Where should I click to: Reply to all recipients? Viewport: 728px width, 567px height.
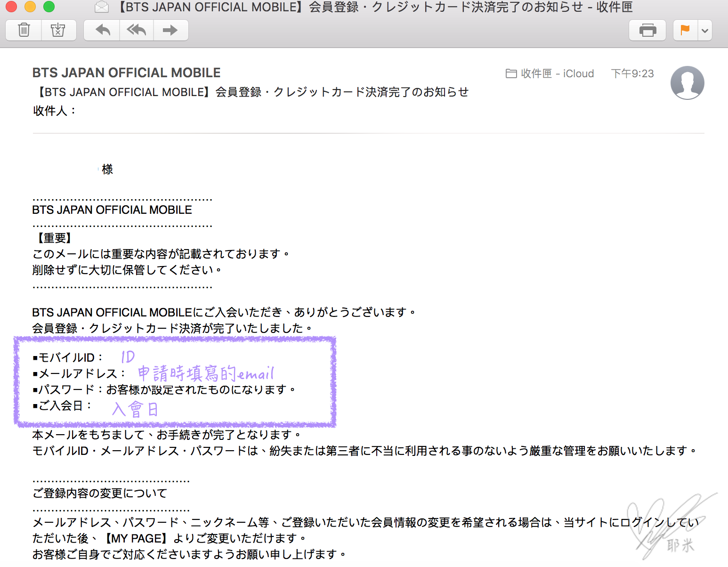coord(137,30)
